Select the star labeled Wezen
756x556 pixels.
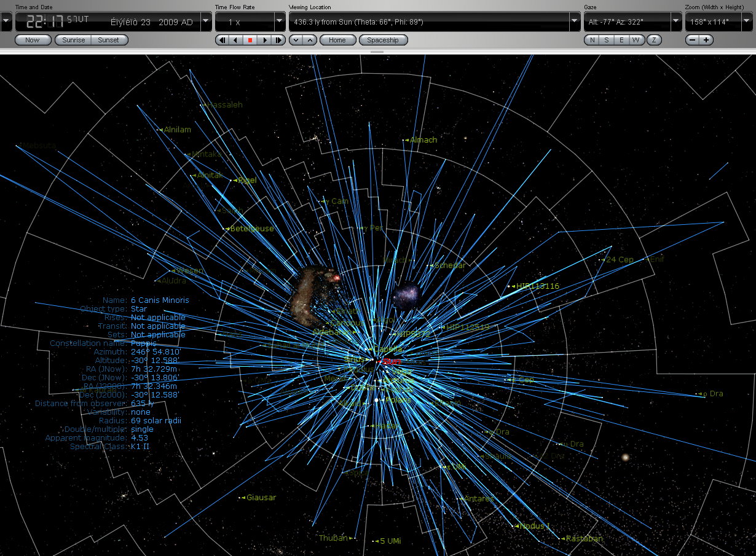190,271
